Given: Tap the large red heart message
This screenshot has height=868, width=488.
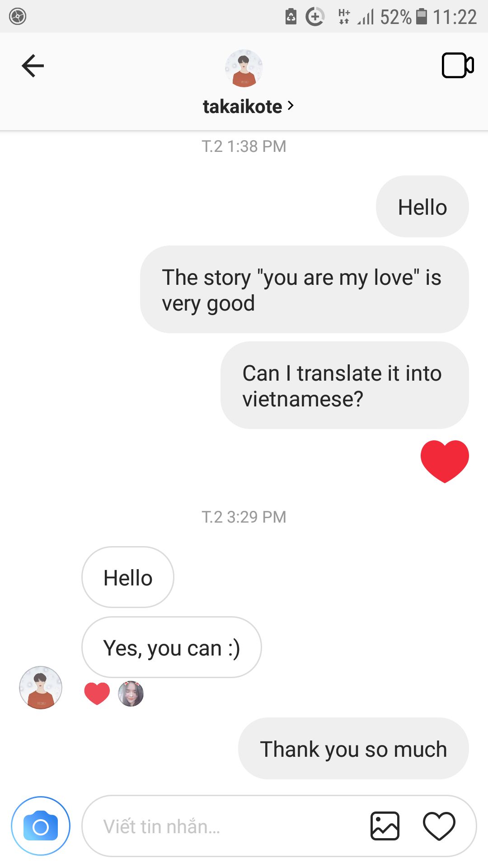Looking at the screenshot, I should click(x=445, y=462).
